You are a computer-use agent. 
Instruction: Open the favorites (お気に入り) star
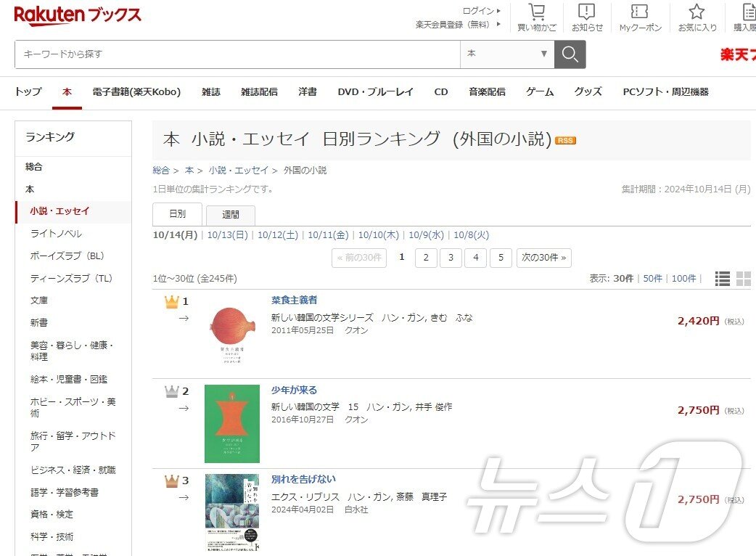click(x=697, y=18)
